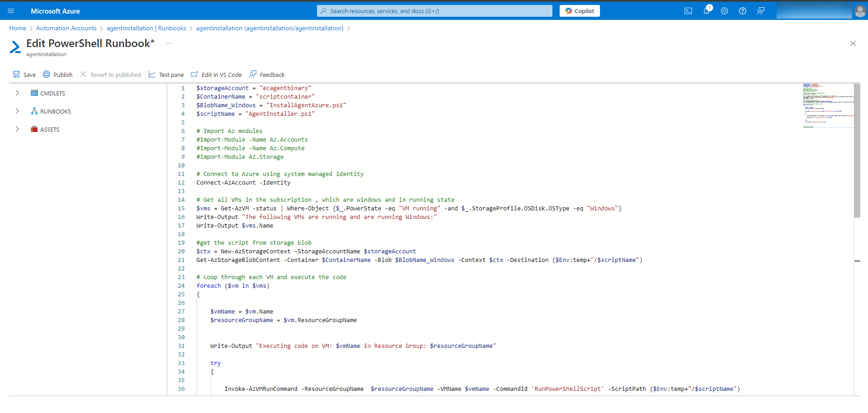Open the notifications bell
Image resolution: width=868 pixels, height=413 pixels.
click(706, 11)
